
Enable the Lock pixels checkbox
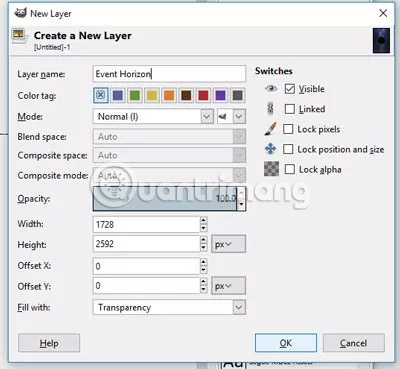click(x=288, y=129)
